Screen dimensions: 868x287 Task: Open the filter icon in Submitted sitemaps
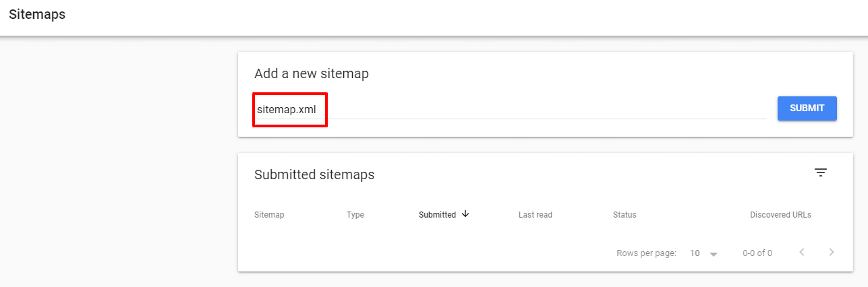[x=820, y=173]
